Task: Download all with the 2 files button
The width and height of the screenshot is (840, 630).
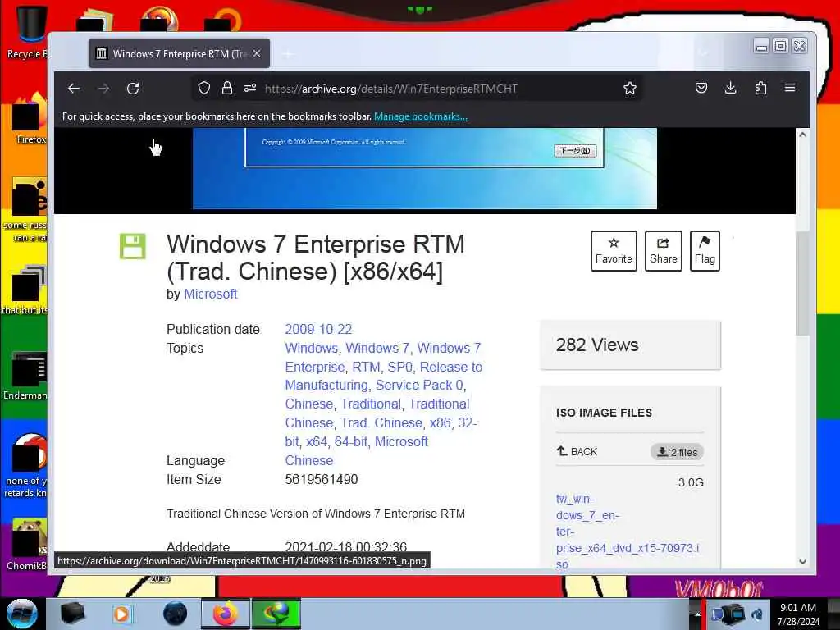Action: [x=677, y=452]
